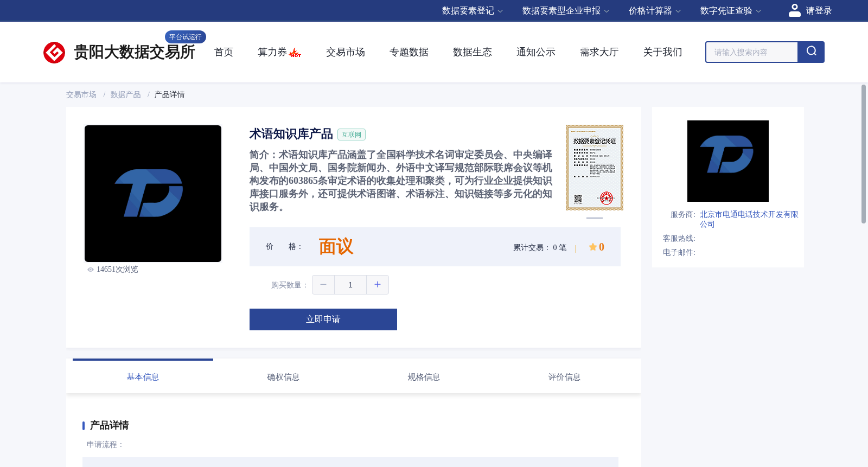Image resolution: width=868 pixels, height=467 pixels.
Task: Switch to the 基本信息 tab
Action: pos(143,377)
